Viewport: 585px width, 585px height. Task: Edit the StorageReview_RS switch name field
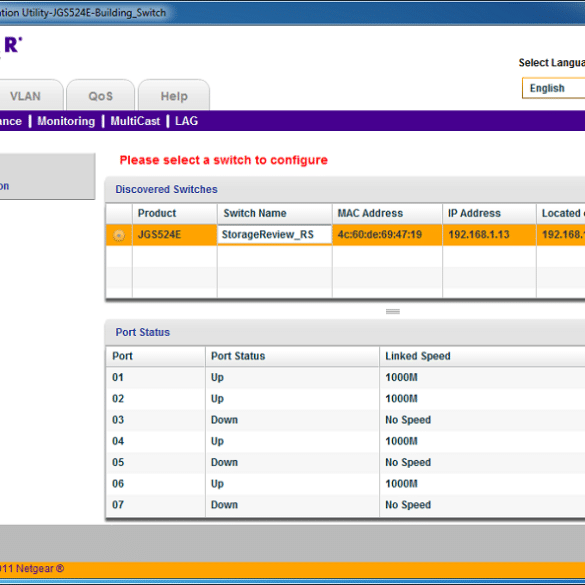[275, 235]
